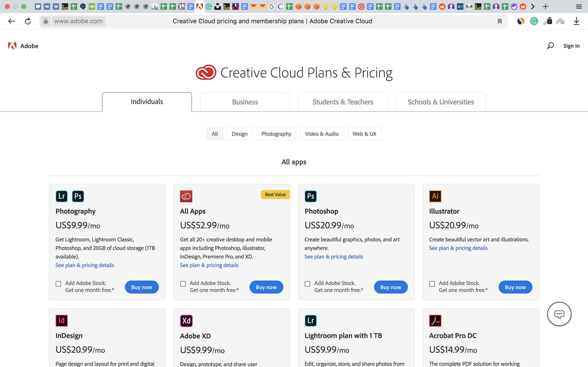588x367 pixels.
Task: Check Add Adobe Stock on the Illustrator card
Action: pyautogui.click(x=432, y=284)
